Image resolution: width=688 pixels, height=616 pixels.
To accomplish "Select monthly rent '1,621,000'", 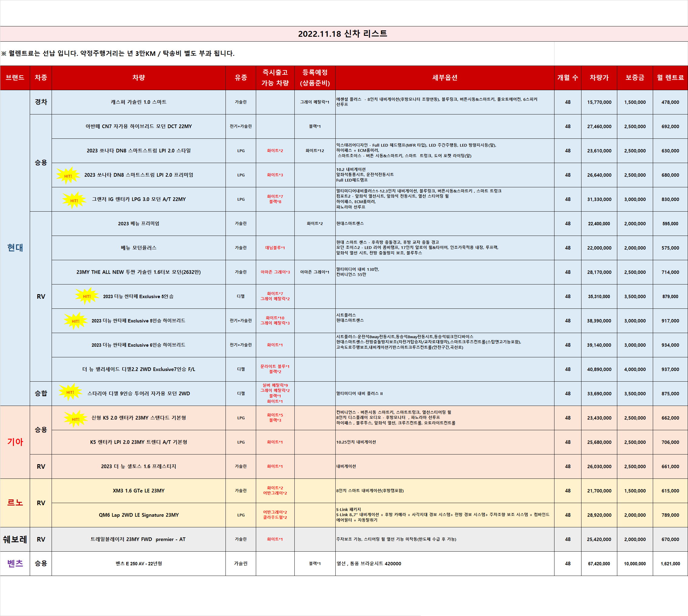I will (670, 563).
